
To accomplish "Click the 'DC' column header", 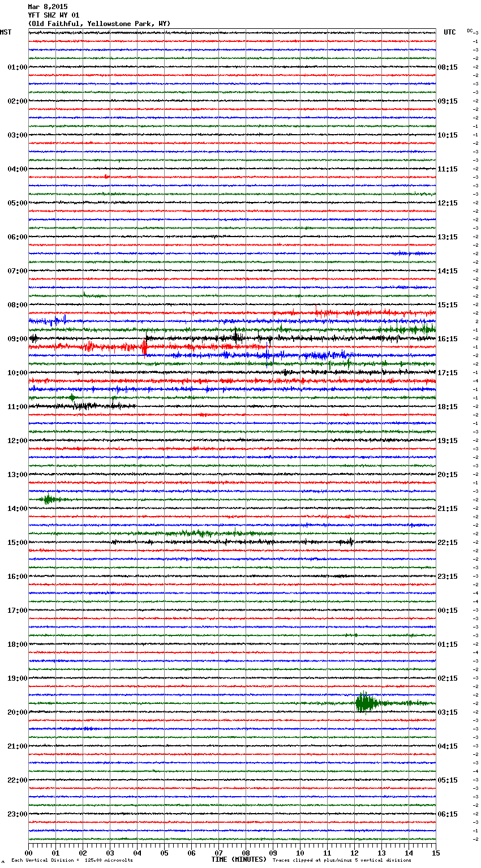I will [x=470, y=31].
